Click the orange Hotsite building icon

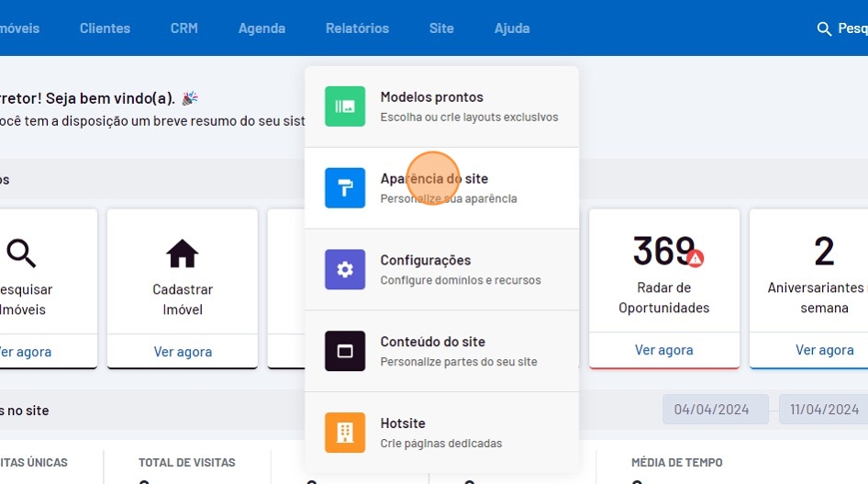345,433
